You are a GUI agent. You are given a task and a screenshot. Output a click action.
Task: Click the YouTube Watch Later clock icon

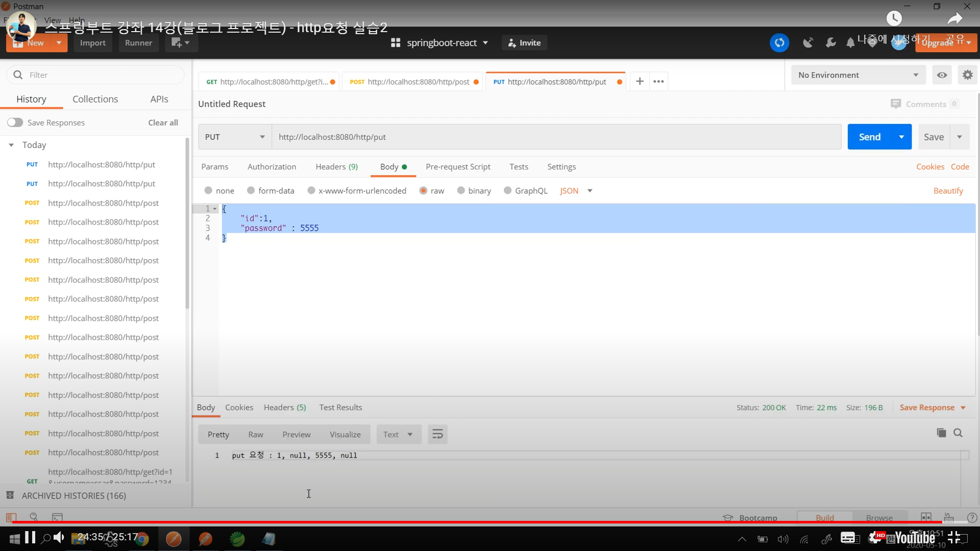[x=894, y=19]
